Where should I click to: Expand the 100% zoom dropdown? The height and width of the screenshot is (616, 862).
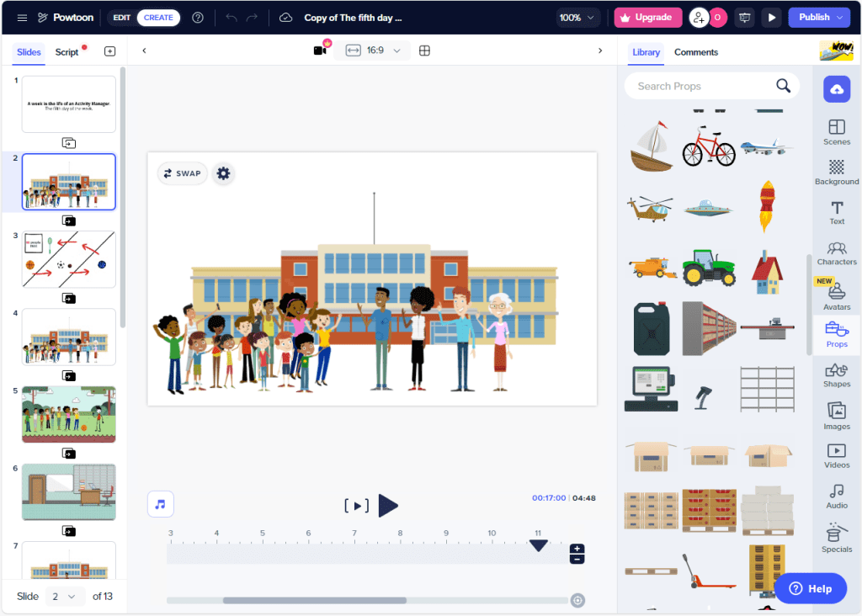[578, 18]
